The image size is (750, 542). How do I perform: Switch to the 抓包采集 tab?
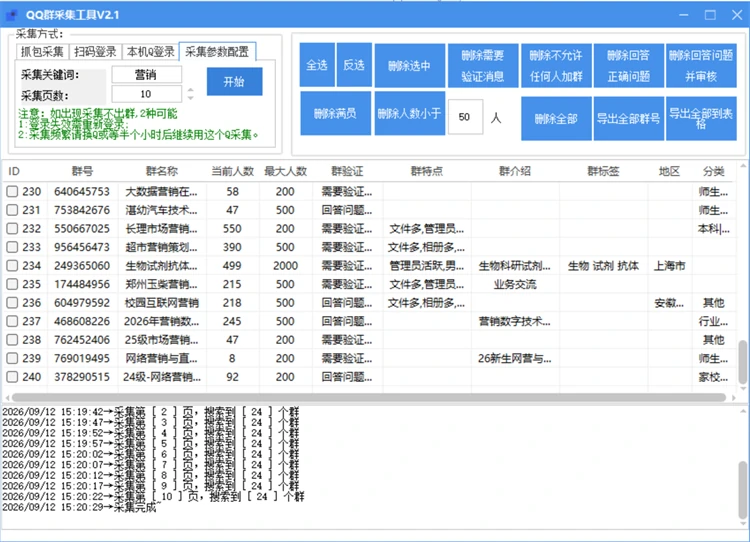tap(42, 52)
